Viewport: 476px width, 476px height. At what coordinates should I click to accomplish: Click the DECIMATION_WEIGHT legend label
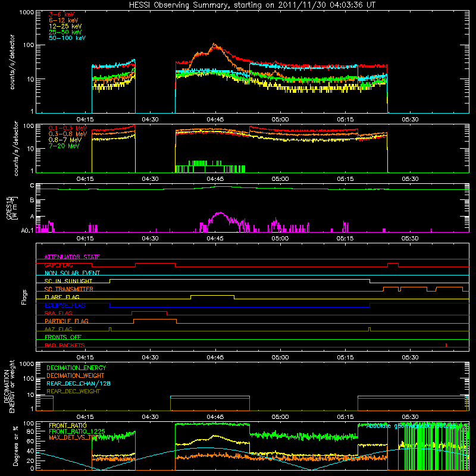point(76,376)
